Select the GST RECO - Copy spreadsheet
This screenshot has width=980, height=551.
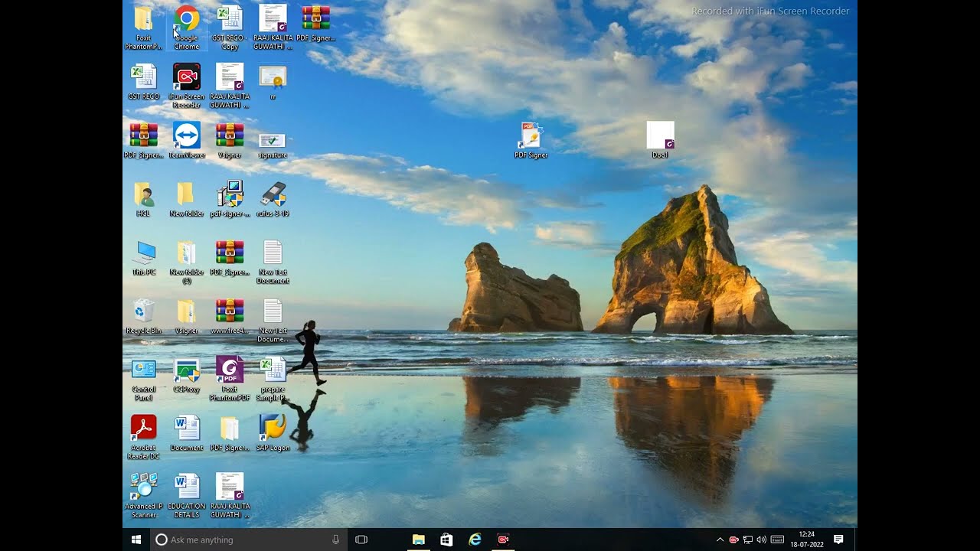coord(230,27)
